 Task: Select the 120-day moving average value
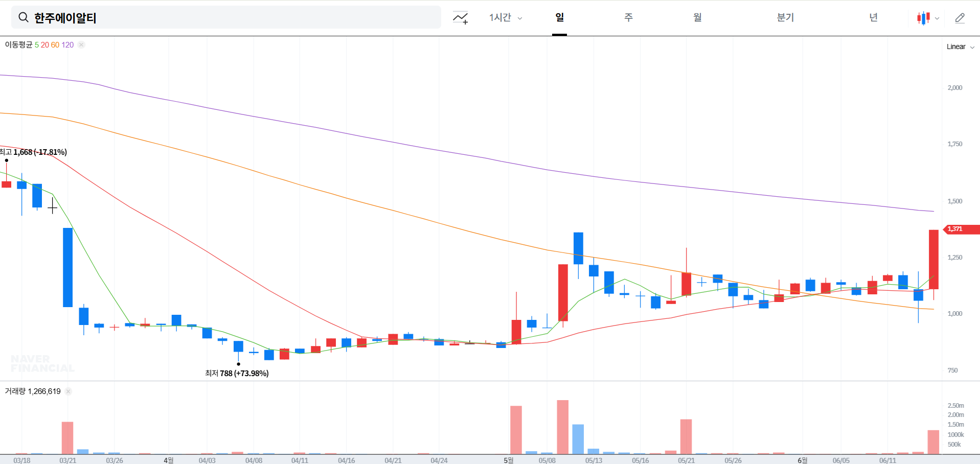pos(67,45)
